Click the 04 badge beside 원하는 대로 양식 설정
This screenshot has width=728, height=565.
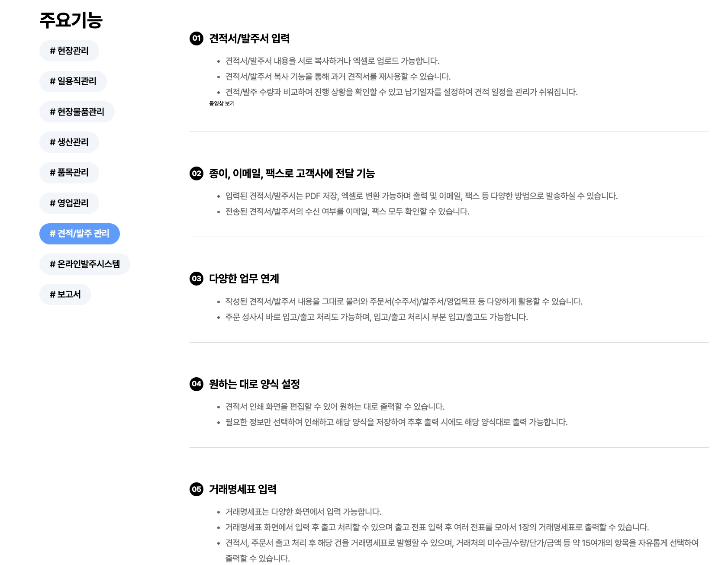click(197, 383)
